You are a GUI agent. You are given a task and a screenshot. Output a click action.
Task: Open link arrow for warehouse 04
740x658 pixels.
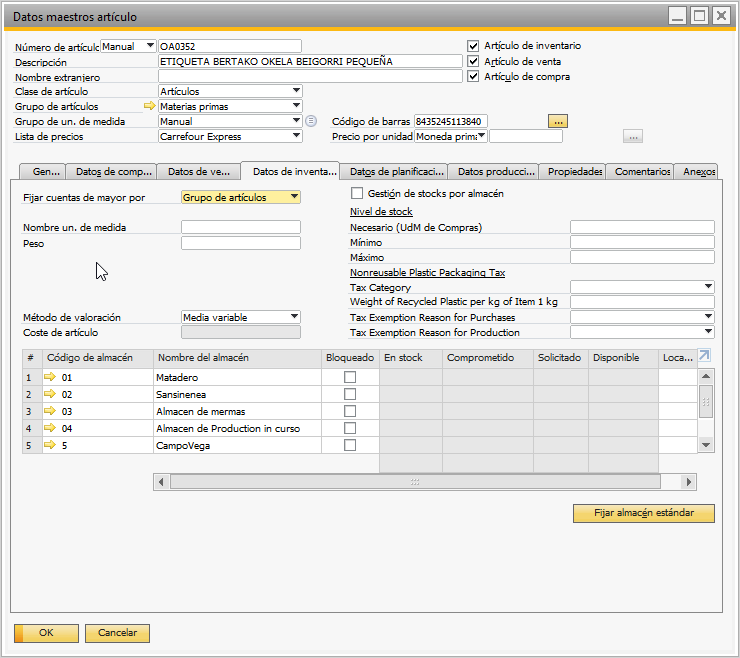50,428
